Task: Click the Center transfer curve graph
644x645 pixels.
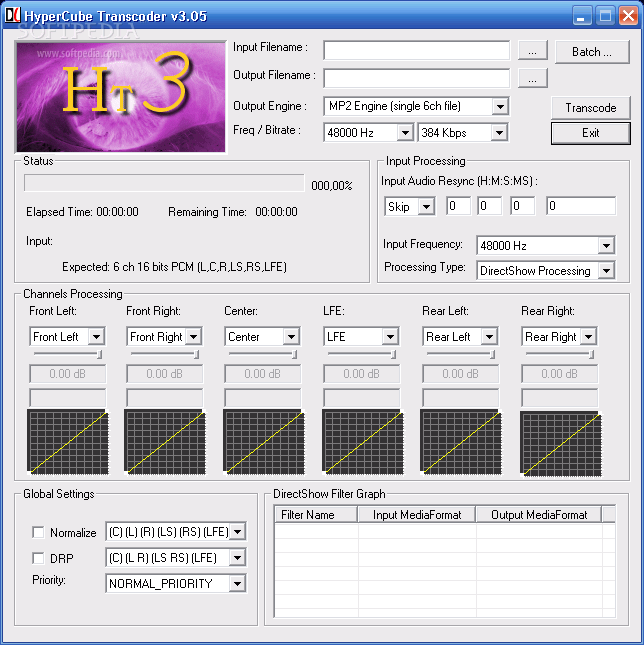Action: 264,442
